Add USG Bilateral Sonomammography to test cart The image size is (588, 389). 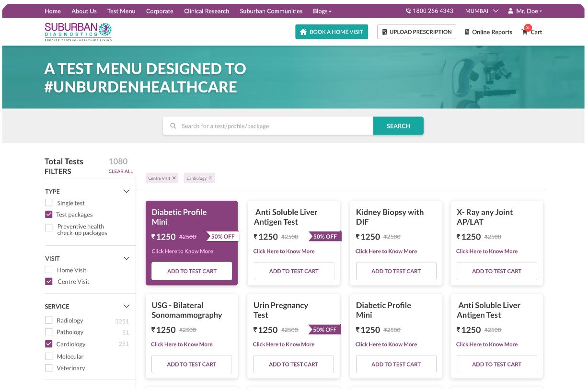pos(192,364)
